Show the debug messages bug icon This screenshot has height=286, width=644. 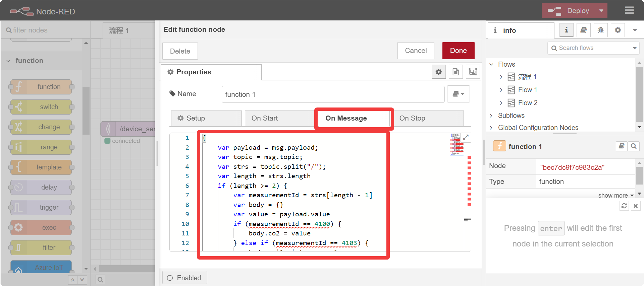click(601, 30)
